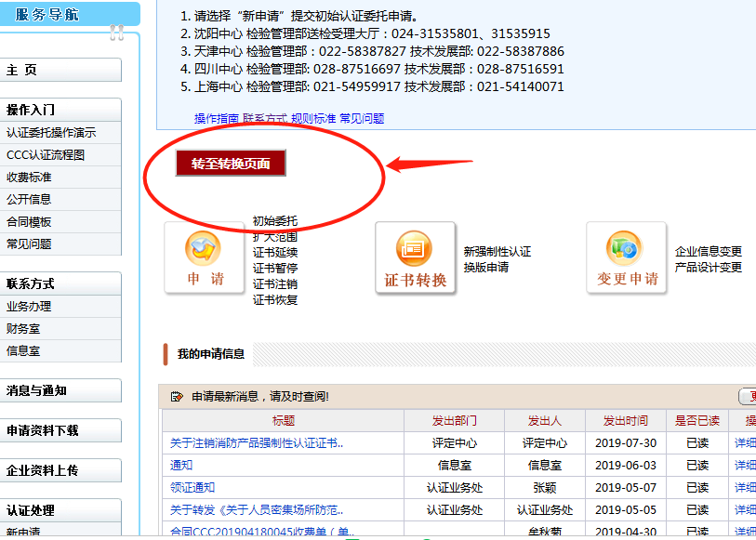Open message 关于注销消防产品强制性认证证书
This screenshot has width=756, height=540.
point(257,443)
